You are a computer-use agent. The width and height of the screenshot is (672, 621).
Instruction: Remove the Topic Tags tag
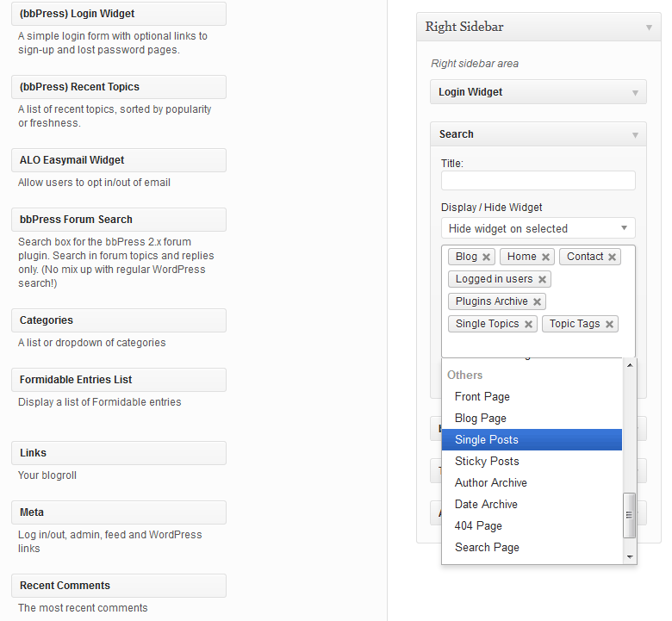[x=609, y=324]
